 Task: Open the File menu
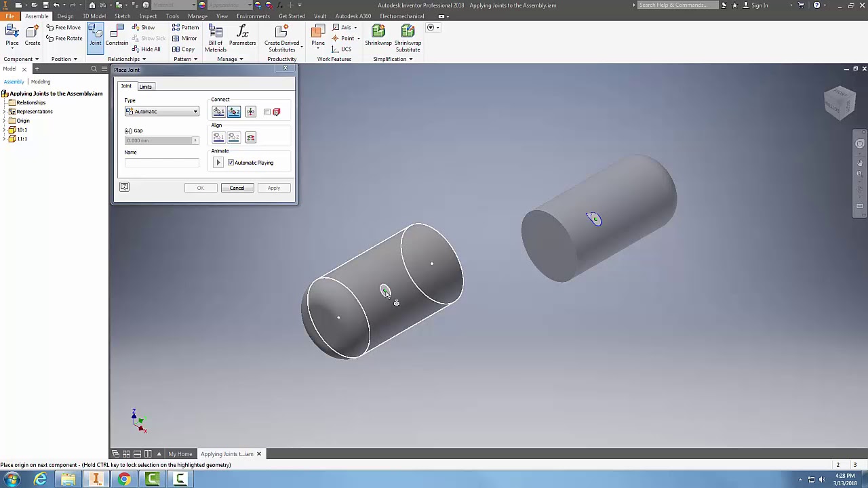pos(9,16)
